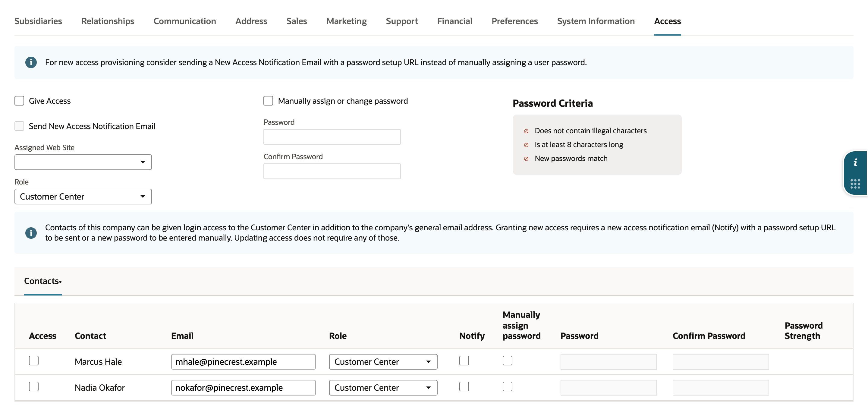Open Role dropdown for Nadia Okafor
The image size is (868, 410).
pos(383,388)
